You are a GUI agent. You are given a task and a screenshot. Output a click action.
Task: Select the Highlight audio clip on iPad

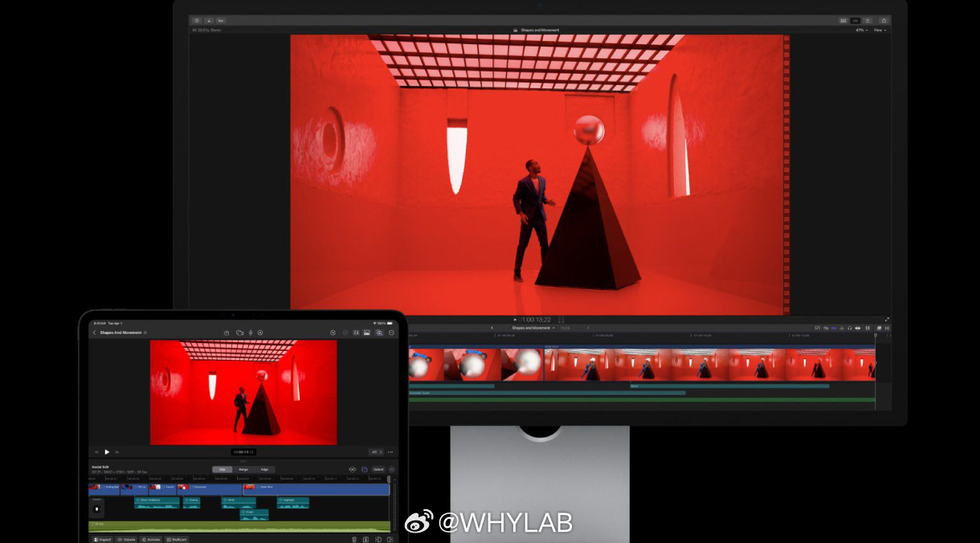(x=293, y=503)
